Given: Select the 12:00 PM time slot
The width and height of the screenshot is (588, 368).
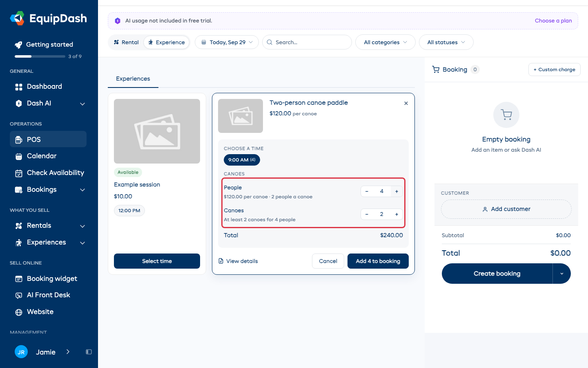Looking at the screenshot, I should [x=129, y=211].
